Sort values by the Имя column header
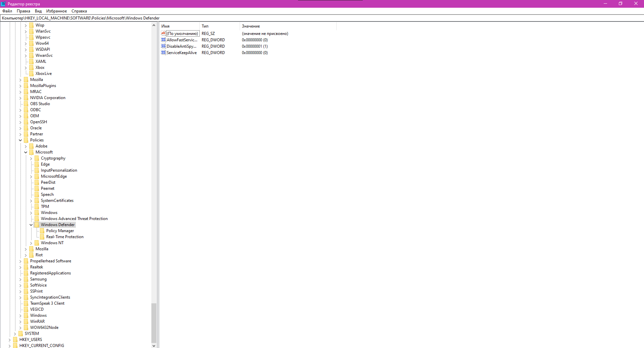This screenshot has height=348, width=644. pyautogui.click(x=179, y=26)
